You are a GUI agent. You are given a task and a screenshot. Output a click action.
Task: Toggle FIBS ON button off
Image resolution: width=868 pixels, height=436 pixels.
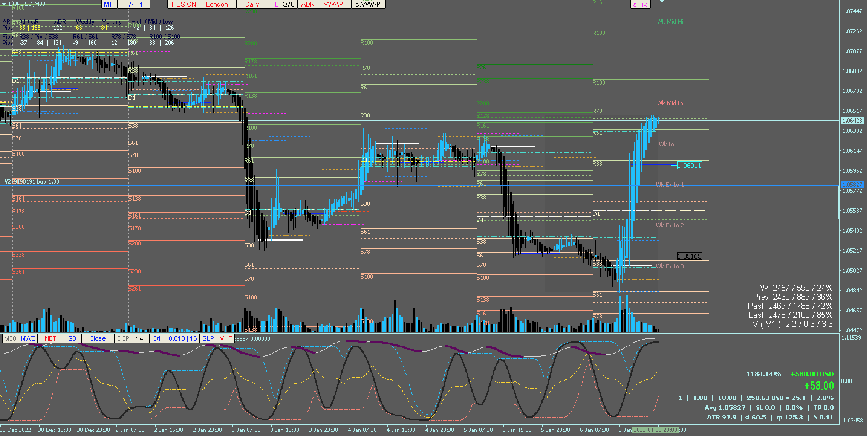[x=183, y=4]
